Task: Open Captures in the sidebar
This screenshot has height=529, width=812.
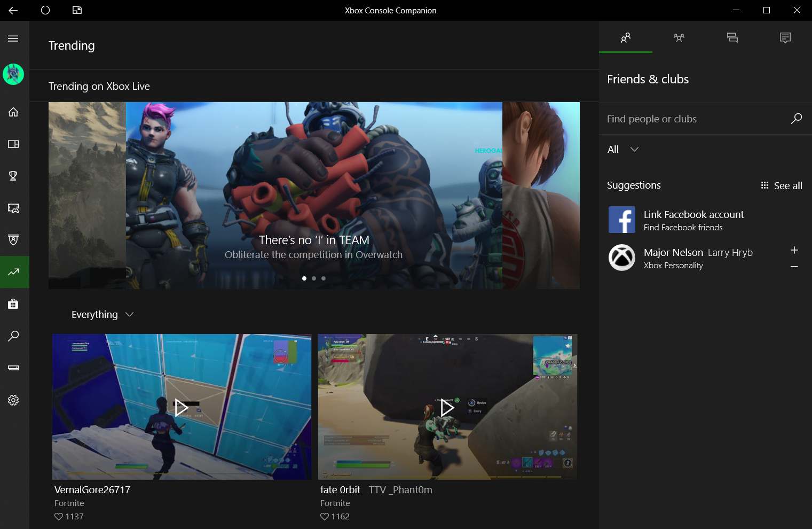Action: (x=13, y=208)
